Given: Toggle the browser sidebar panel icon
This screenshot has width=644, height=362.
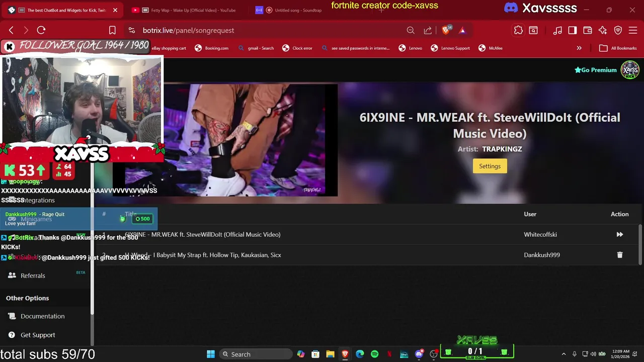Looking at the screenshot, I should coord(573,30).
